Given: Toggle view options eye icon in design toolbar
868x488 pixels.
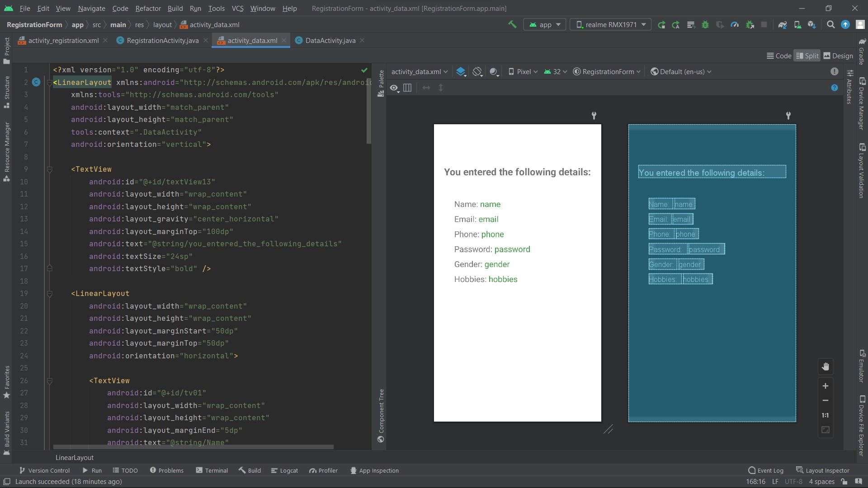Looking at the screenshot, I should coord(394,88).
